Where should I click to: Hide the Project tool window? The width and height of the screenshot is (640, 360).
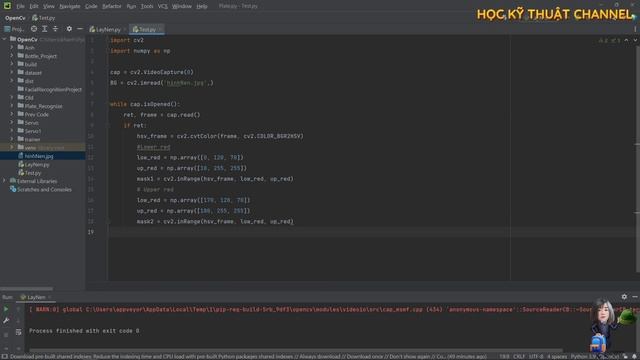point(80,29)
